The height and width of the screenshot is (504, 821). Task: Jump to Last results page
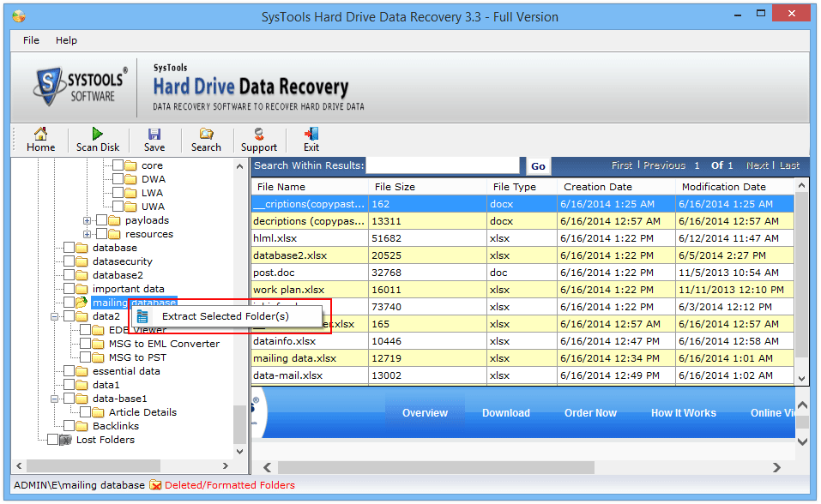pos(789,165)
